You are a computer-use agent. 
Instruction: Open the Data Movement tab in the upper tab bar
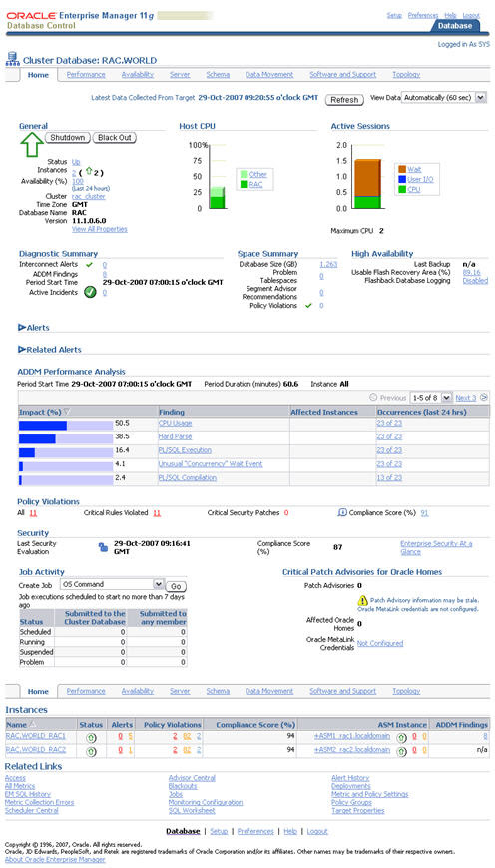269,75
